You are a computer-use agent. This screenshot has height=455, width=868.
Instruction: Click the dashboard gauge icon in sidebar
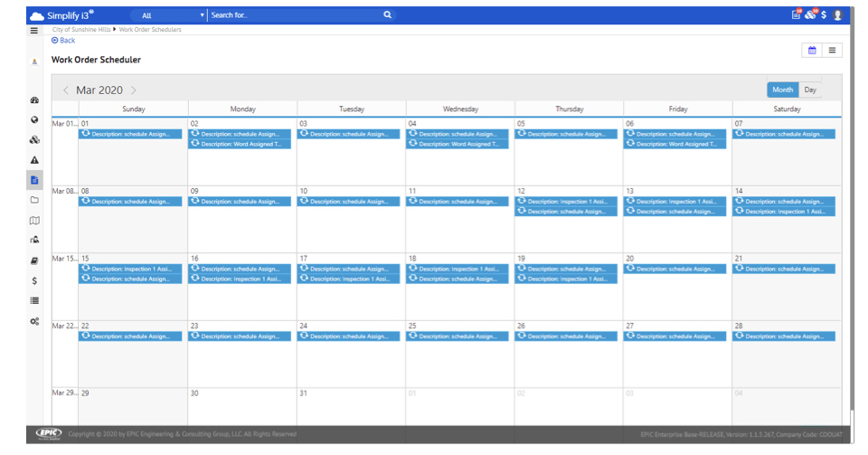[x=34, y=100]
